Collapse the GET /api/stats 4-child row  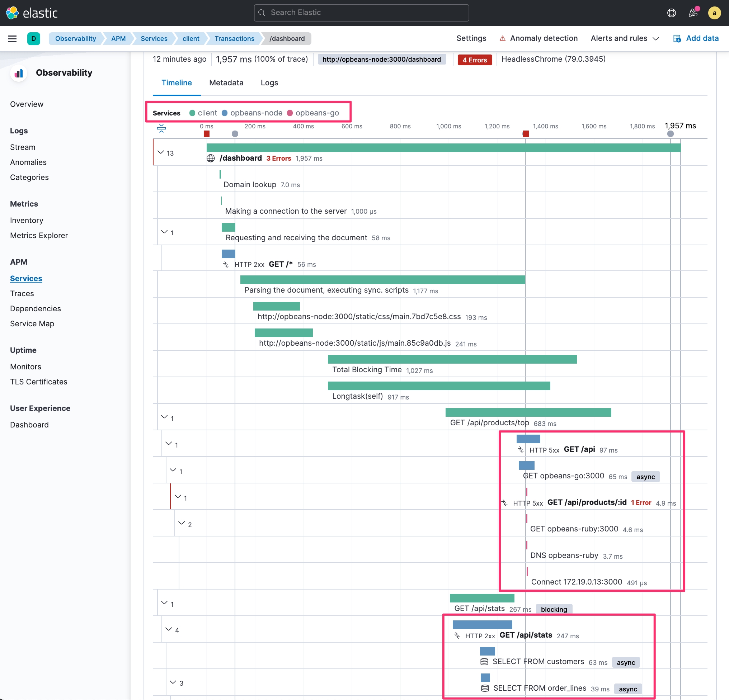169,629
